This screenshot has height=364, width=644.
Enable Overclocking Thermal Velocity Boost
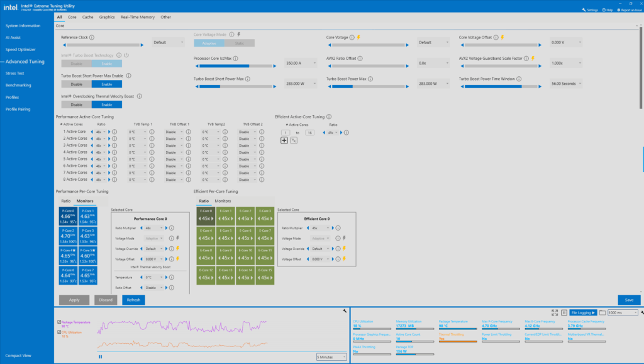click(x=107, y=105)
